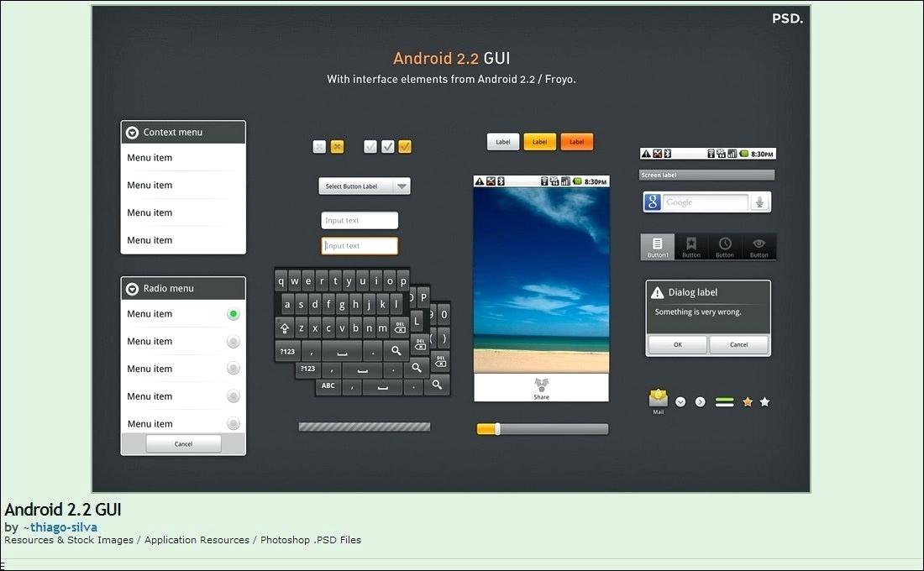Switch to the Button1 tab
Screen dimensions: 924x571
tap(657, 246)
